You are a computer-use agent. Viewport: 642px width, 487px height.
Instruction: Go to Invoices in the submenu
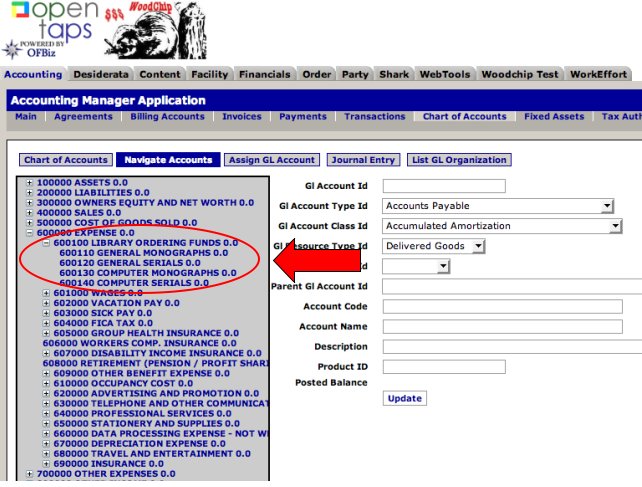point(241,117)
